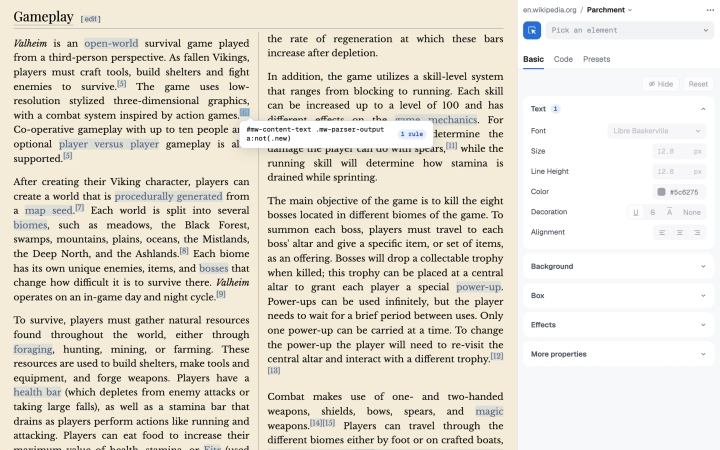720x450 pixels.
Task: Expand the Box section
Action: click(618, 296)
